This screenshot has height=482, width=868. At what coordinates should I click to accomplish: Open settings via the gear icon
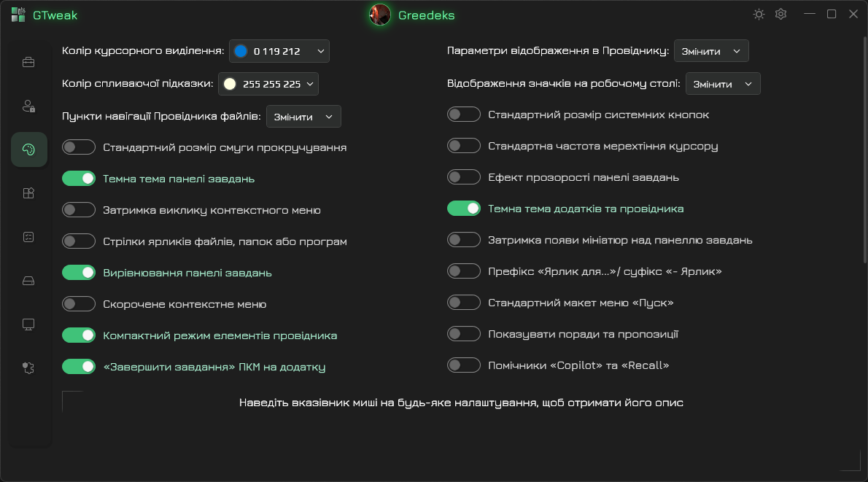point(780,15)
